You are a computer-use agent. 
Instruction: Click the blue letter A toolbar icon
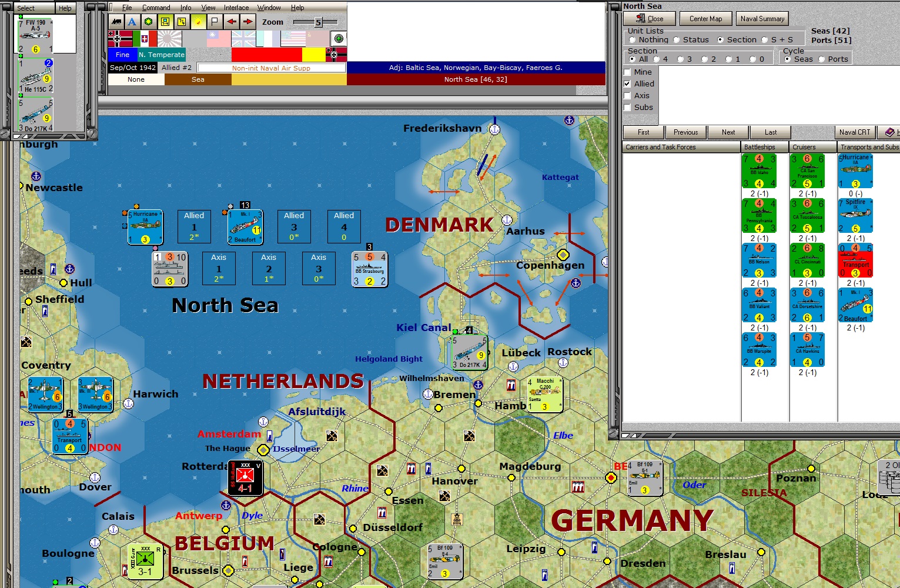point(132,22)
